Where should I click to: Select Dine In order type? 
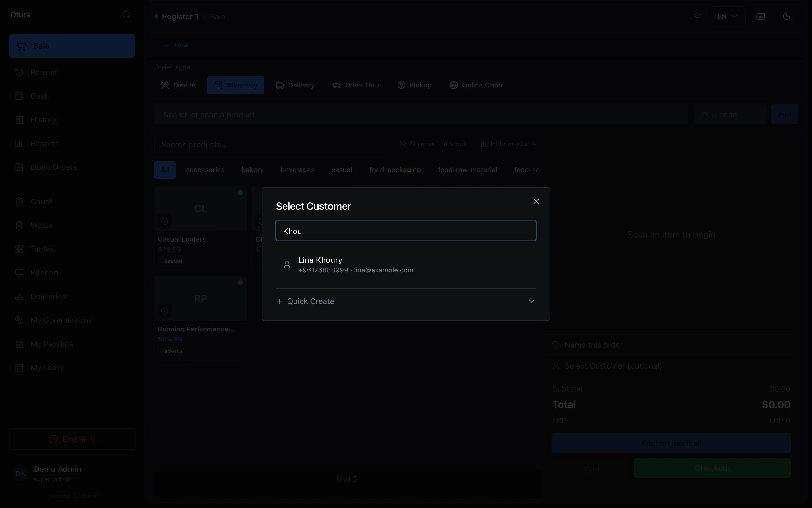[178, 85]
